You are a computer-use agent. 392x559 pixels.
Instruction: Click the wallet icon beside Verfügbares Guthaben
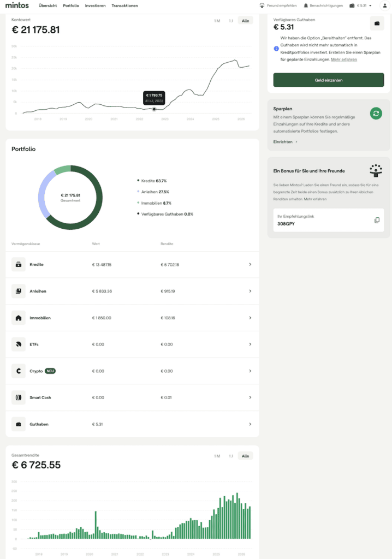click(377, 23)
